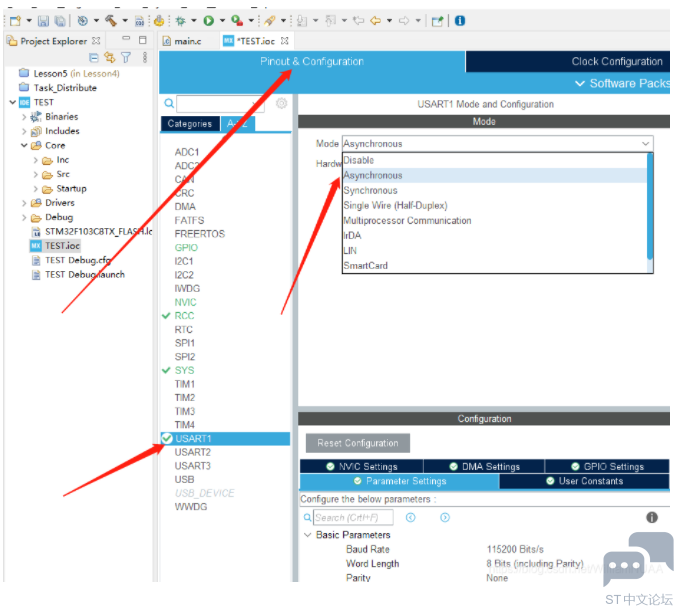Click the yellow Back navigation arrow

375,20
